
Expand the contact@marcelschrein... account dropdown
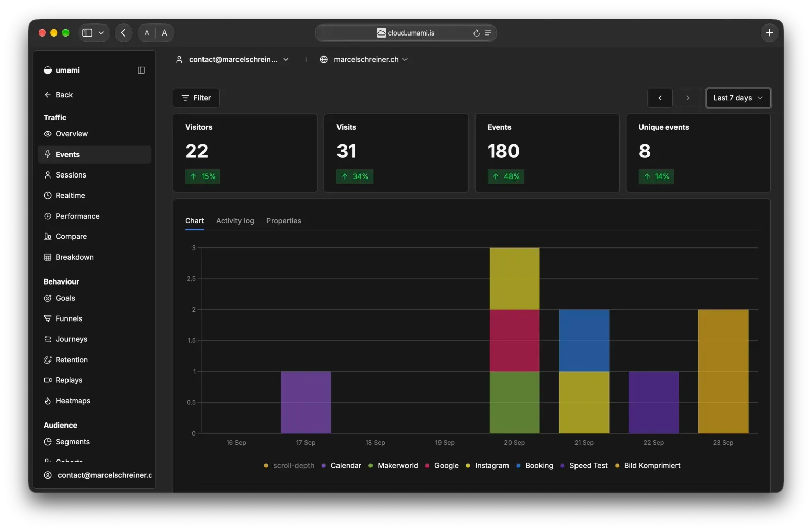(x=232, y=60)
